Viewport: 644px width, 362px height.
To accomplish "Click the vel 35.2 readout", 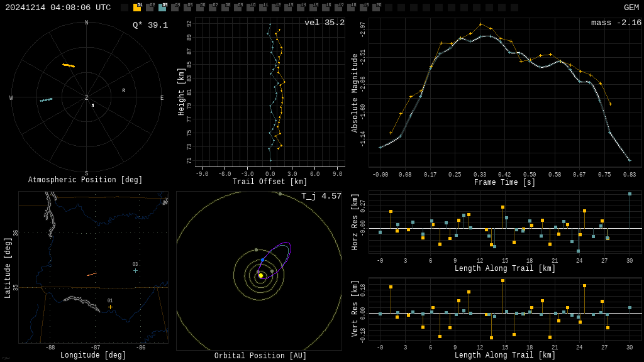I will tap(324, 23).
